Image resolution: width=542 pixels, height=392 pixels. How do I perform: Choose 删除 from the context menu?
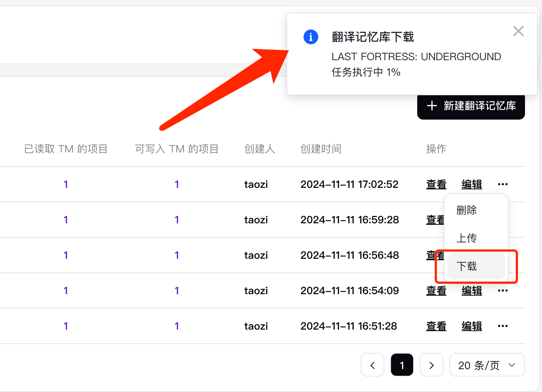467,210
